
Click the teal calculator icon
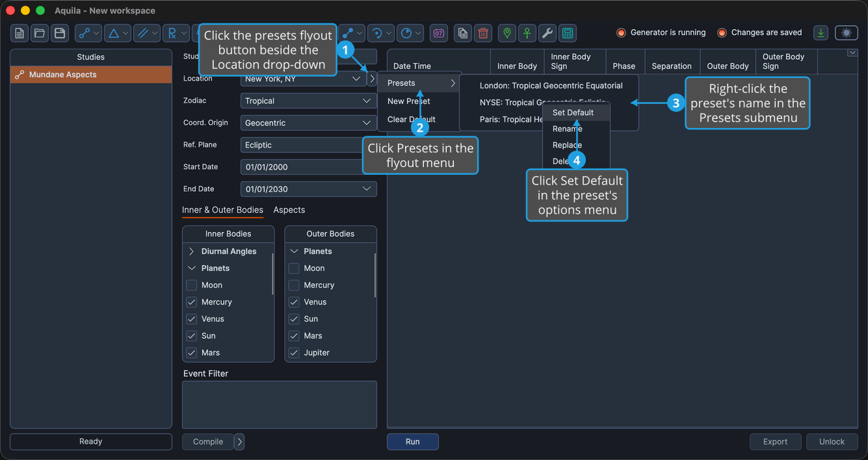[x=568, y=33]
